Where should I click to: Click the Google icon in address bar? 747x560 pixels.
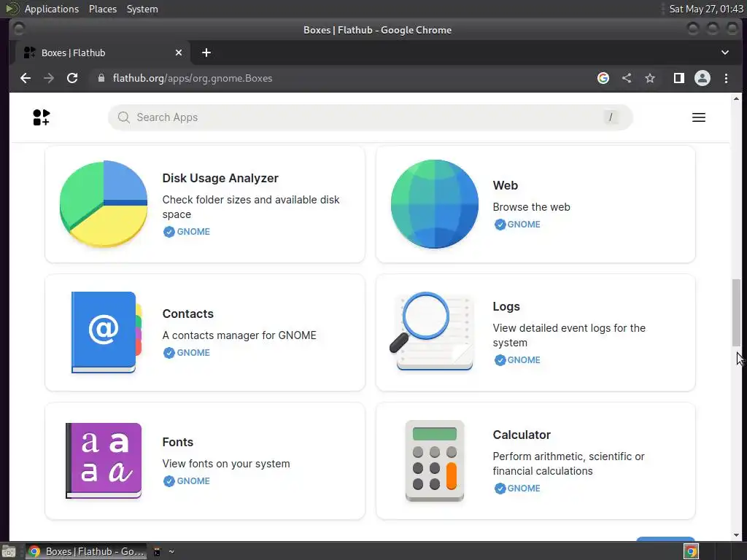603,78
